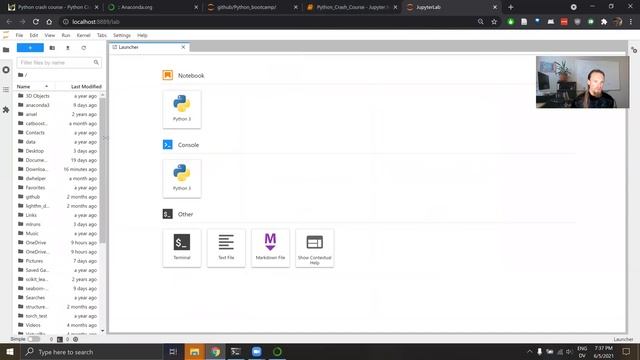Open a new browser tab
640x360 pixels.
coord(511,7)
